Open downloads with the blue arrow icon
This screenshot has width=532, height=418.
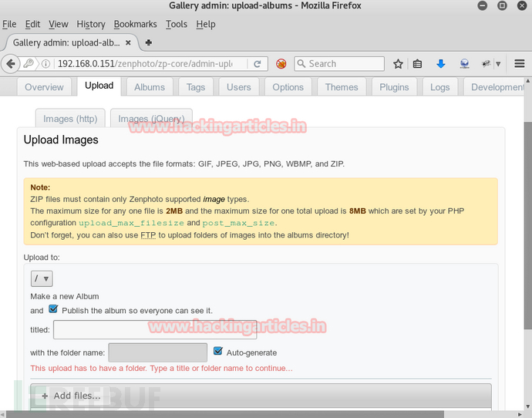[441, 63]
